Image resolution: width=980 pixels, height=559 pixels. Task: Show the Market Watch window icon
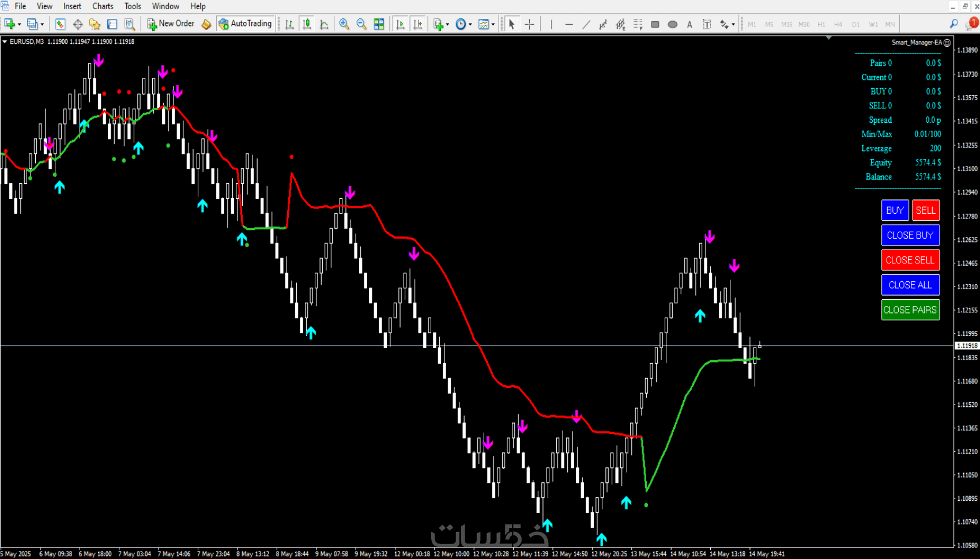[60, 24]
